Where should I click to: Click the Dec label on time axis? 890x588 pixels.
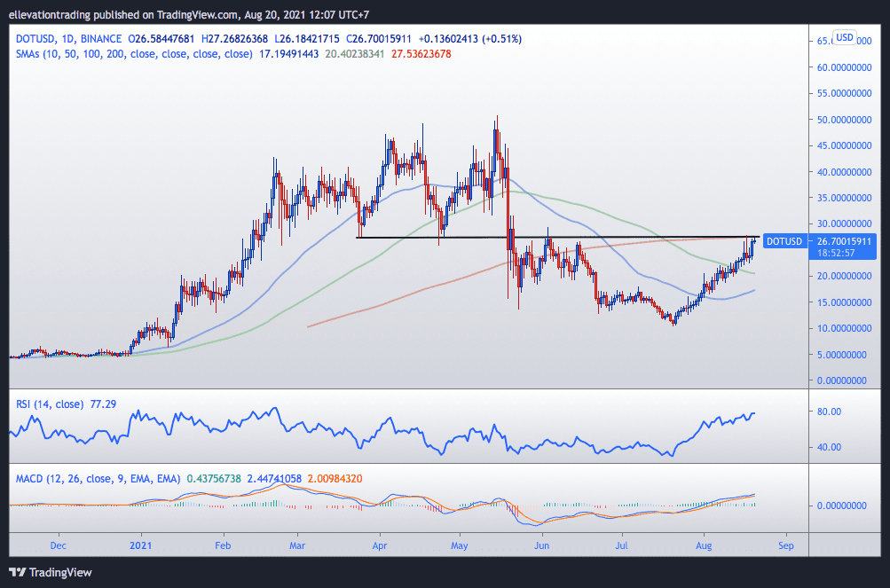[59, 545]
